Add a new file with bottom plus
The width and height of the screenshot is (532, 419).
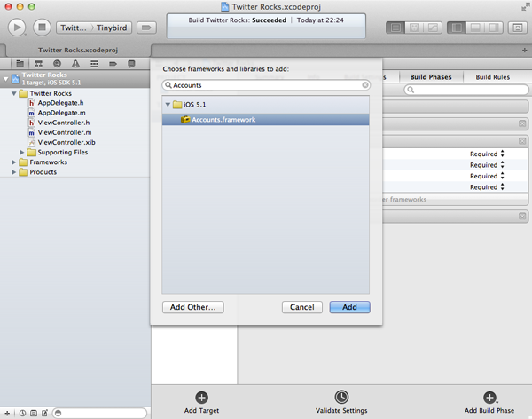point(7,413)
